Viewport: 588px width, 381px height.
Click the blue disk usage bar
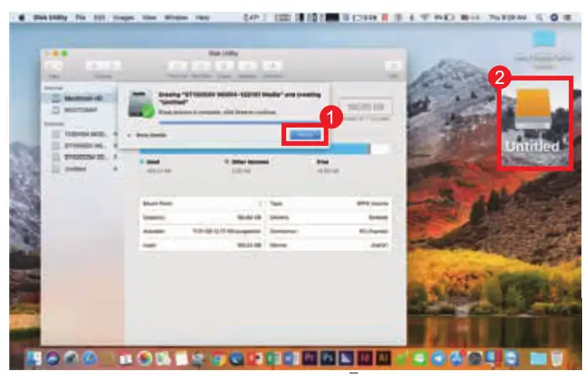pos(255,149)
